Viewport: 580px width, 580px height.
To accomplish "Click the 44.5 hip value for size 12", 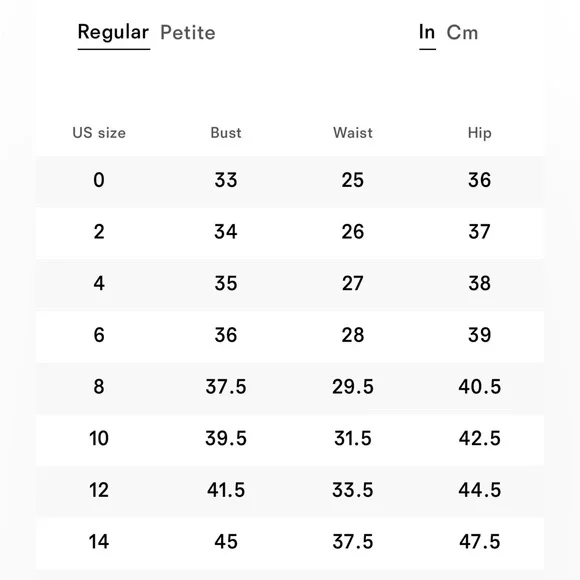I will [479, 490].
